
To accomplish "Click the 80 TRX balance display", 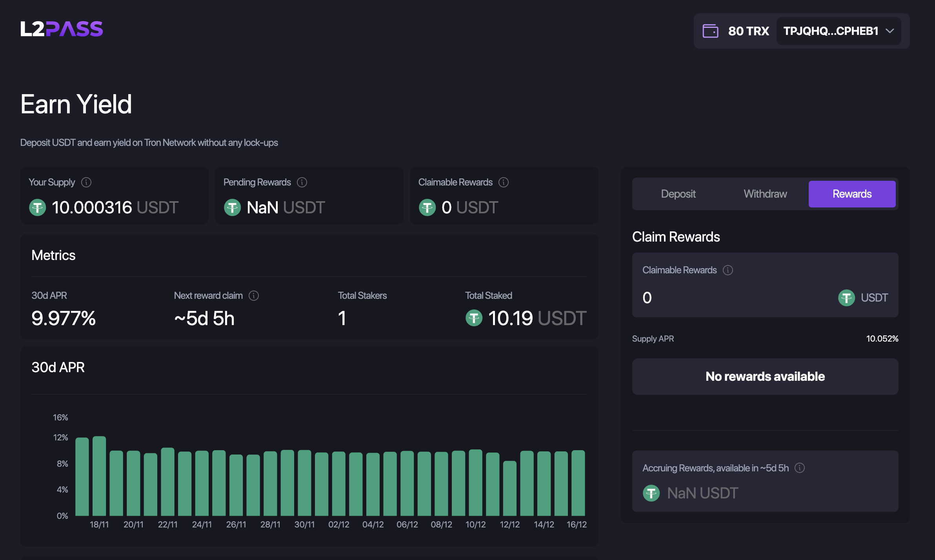I will coord(748,31).
